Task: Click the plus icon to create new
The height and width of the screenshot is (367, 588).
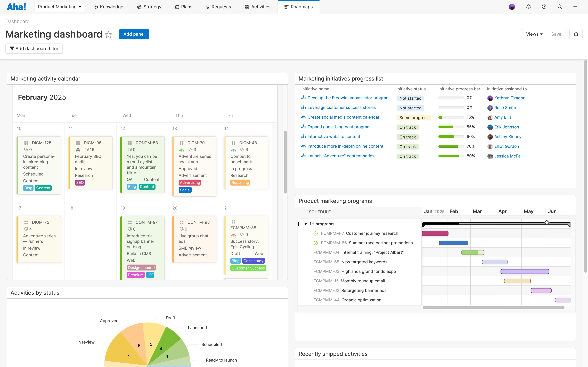Action: pyautogui.click(x=575, y=7)
